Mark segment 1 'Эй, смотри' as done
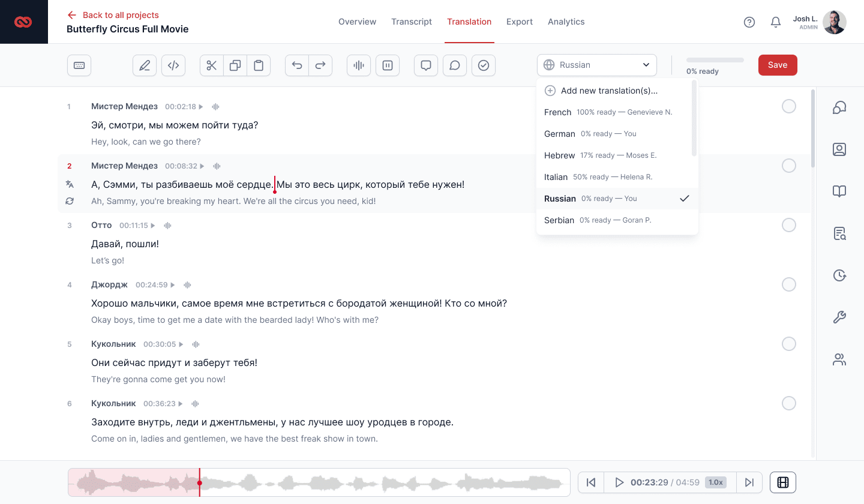Screen dimensions: 864x504 point(789,106)
